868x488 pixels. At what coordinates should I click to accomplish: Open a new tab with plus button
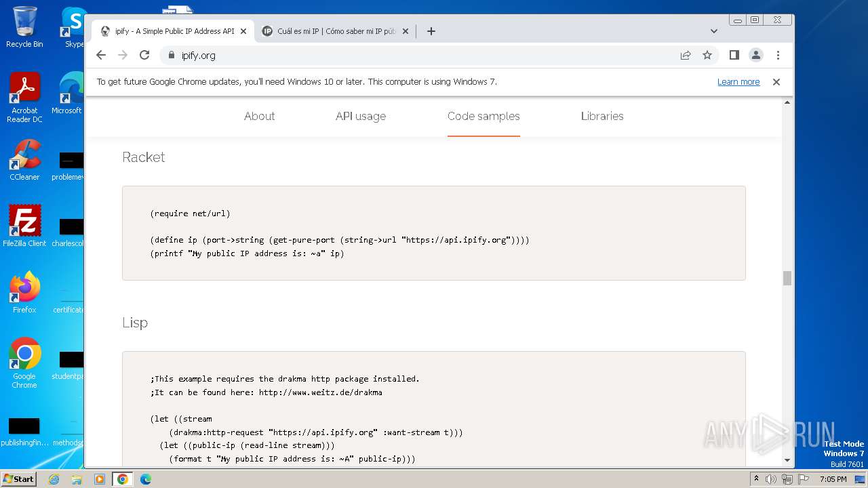[x=431, y=31]
